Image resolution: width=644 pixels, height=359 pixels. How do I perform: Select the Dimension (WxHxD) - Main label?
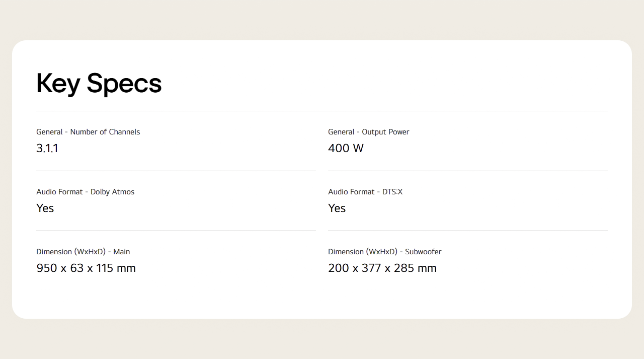point(83,252)
